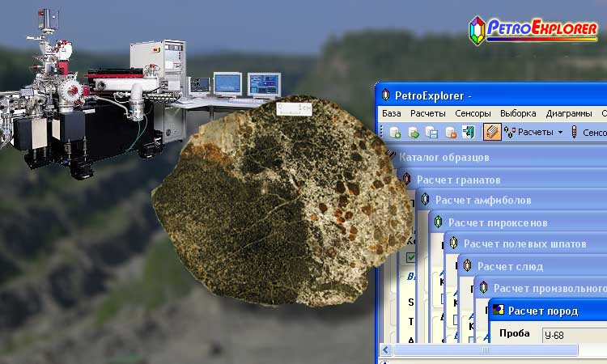Click the open database icon with green arrow
607x364 pixels.
click(x=414, y=133)
